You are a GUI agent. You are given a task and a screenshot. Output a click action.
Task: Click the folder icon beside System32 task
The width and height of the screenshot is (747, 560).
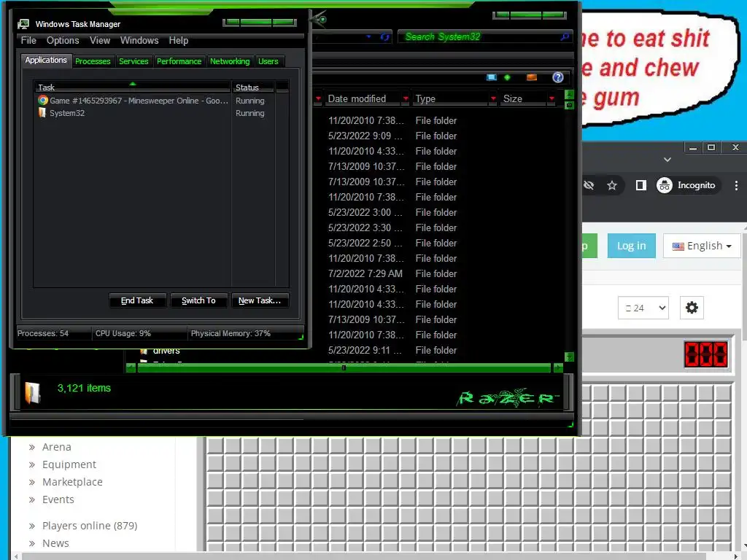click(42, 112)
